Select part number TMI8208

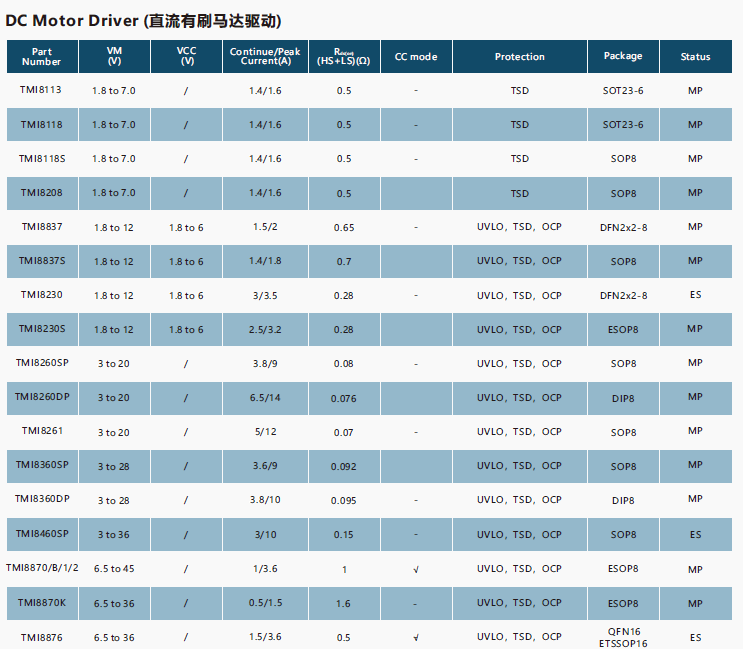tap(42, 192)
